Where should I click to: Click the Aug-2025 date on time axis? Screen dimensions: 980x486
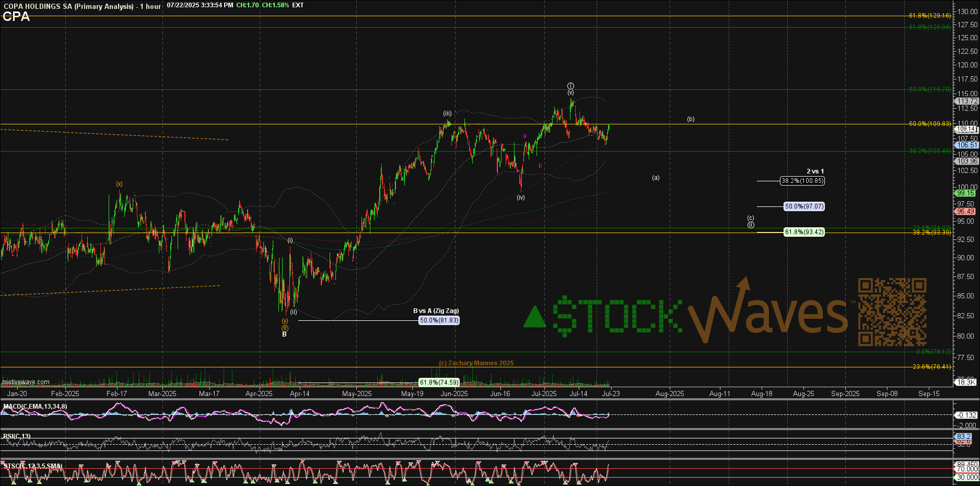pos(670,394)
